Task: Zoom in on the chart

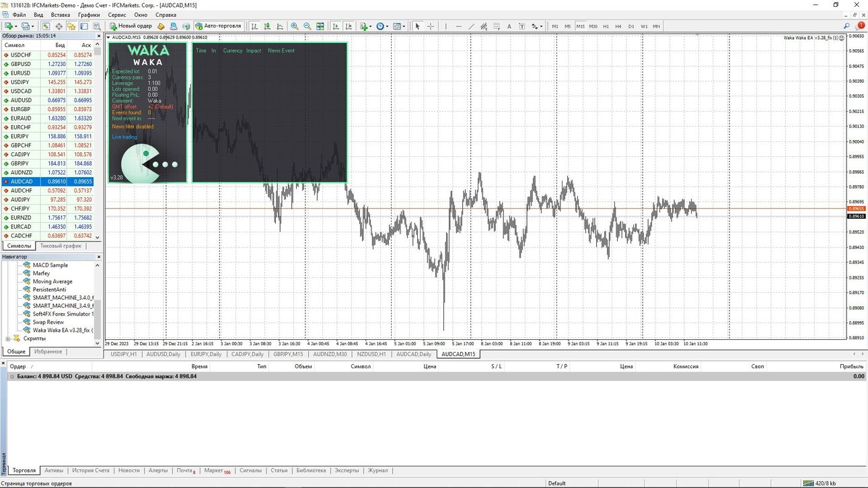Action: pyautogui.click(x=294, y=26)
